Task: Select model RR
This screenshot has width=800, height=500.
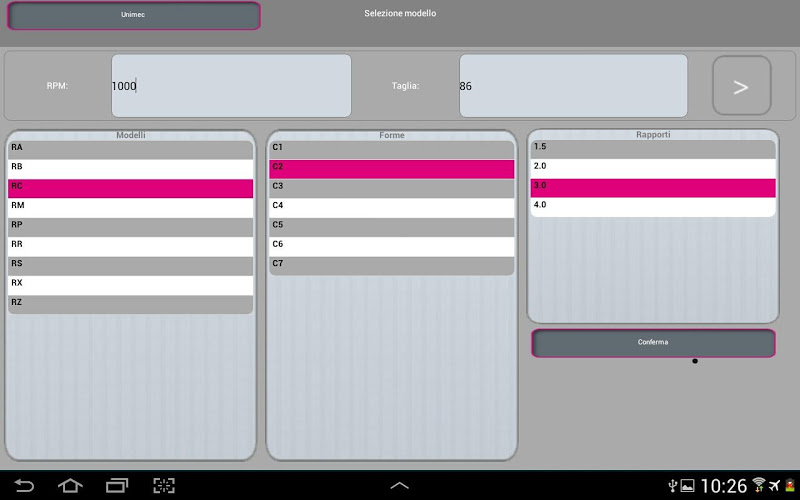Action: 131,246
